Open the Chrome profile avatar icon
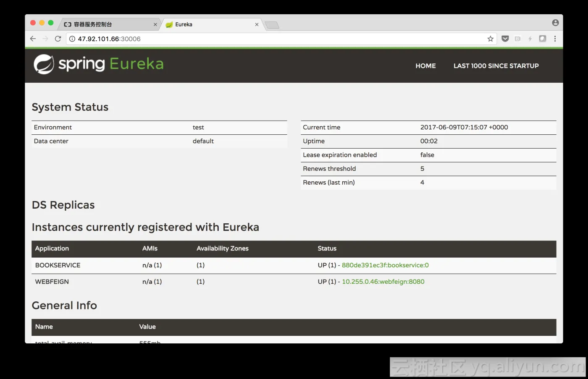588x379 pixels. pos(555,23)
